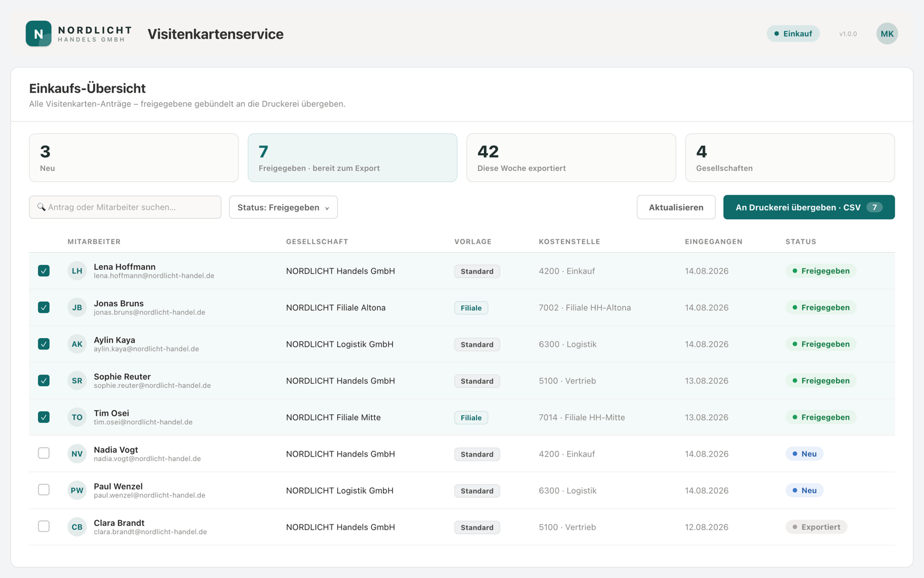Click the Nordlicht N logo icon
The height and width of the screenshot is (578, 924).
click(39, 34)
